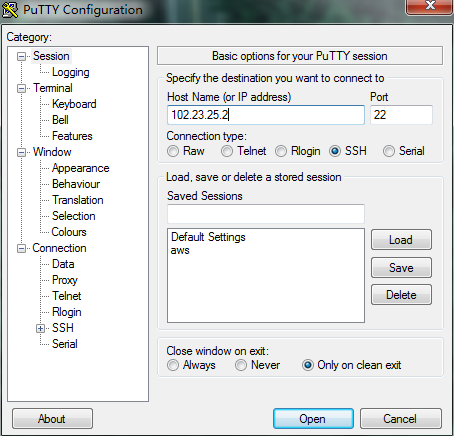Go to Colours under Window
The image size is (454, 436).
point(69,232)
